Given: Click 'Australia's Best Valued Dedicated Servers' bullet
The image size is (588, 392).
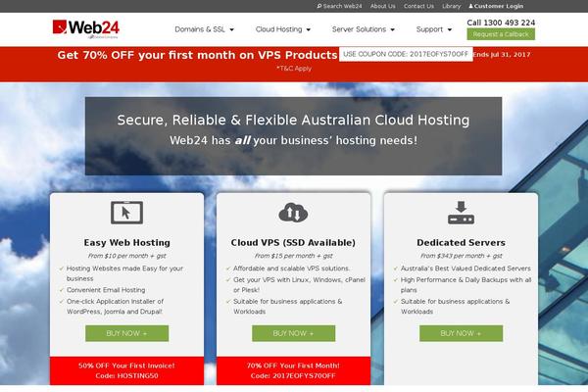Looking at the screenshot, I should click(465, 269).
